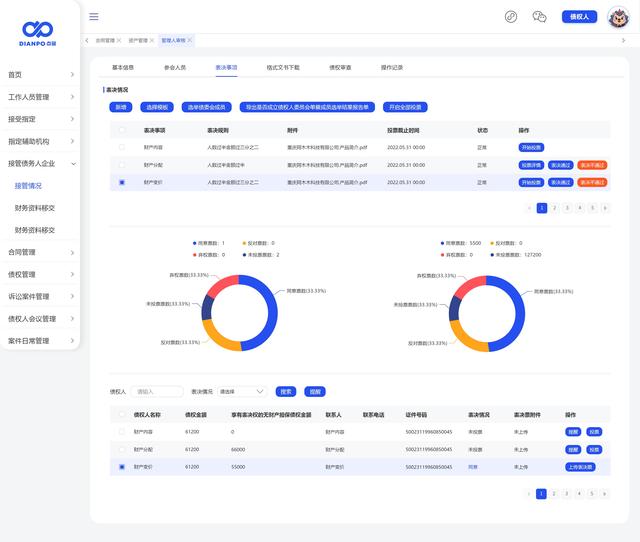Close the 合同管理 page tab

tap(119, 40)
